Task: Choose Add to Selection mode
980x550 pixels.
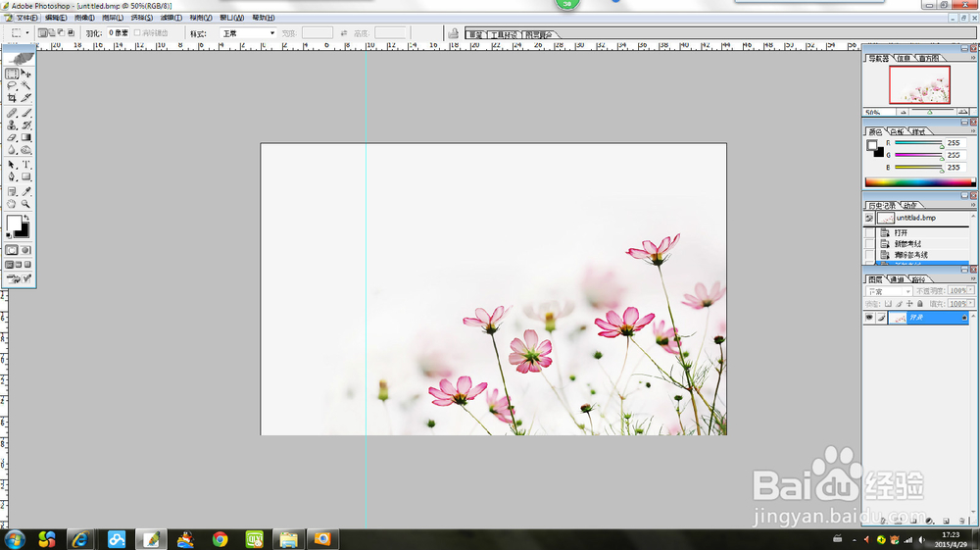Action: (x=52, y=32)
